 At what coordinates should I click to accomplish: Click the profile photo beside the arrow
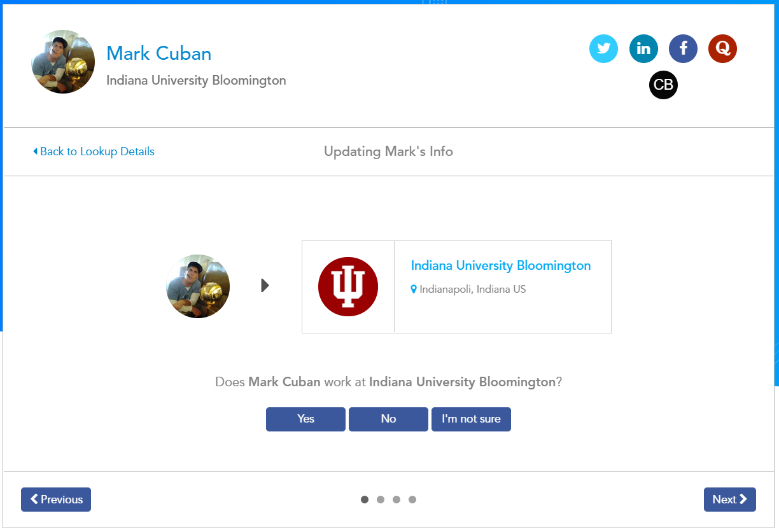198,286
